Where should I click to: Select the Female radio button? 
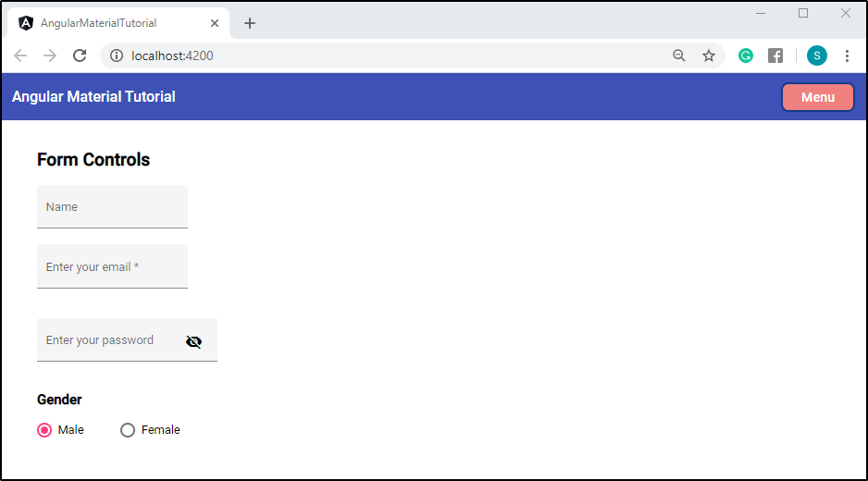point(128,430)
